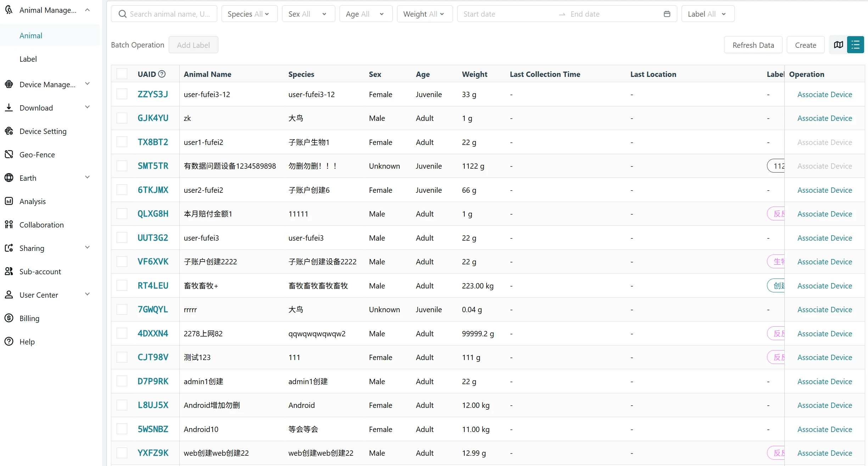Tick the checkbox for ZZYS3J row
The height and width of the screenshot is (466, 868).
pos(122,94)
